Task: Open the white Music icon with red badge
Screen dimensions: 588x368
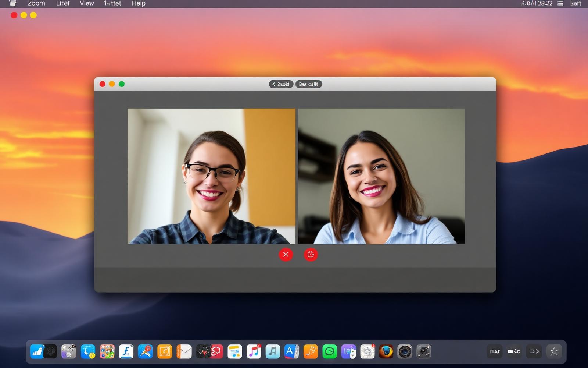Action: coord(254,352)
